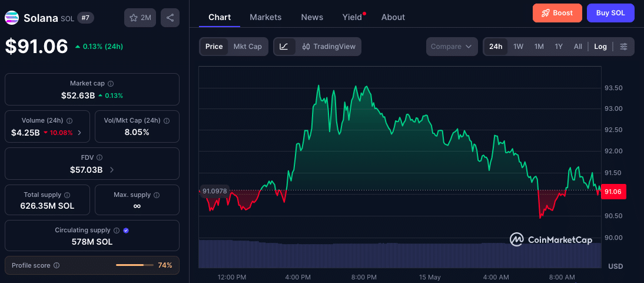Switch to the Chart tab
The width and height of the screenshot is (644, 283).
pyautogui.click(x=220, y=17)
